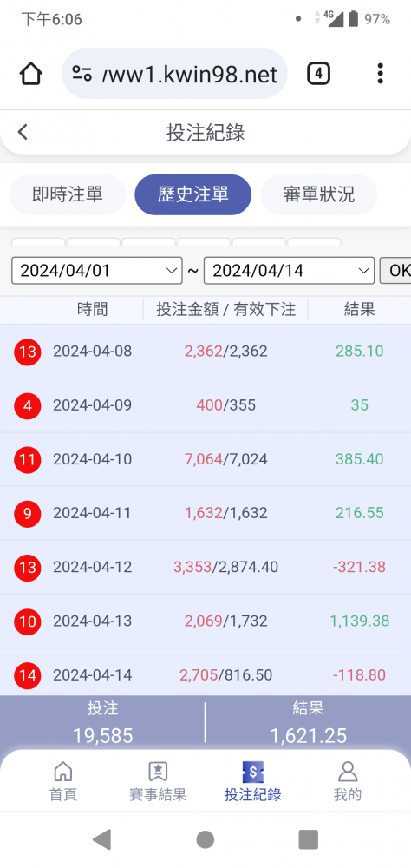Tap the Android recent apps square button
Screen dimensions: 411x868
308,839
